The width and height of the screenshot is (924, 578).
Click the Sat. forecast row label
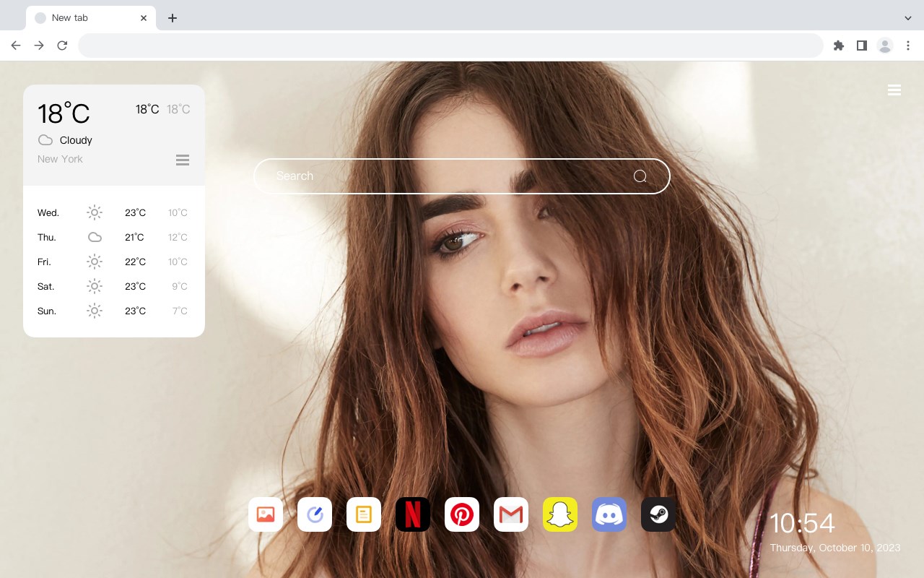click(46, 286)
